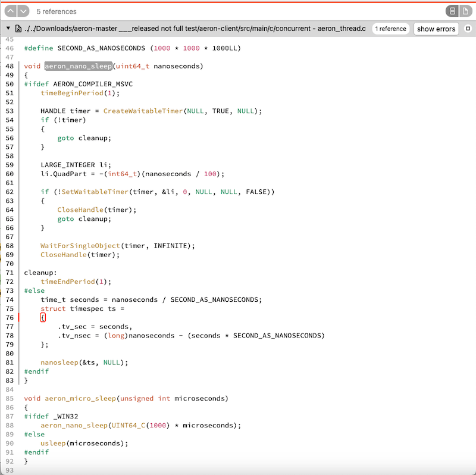Switch to the split-pane layout icon
This screenshot has height=475, width=476.
452,11
